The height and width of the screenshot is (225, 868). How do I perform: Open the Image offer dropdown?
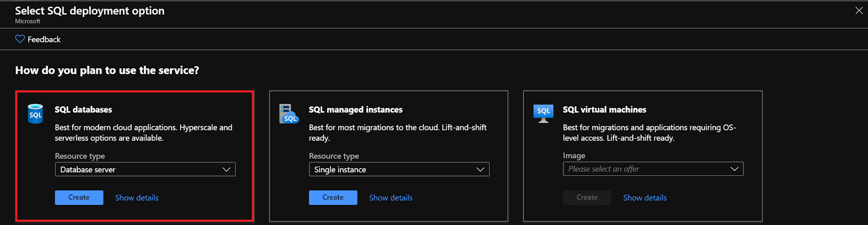[653, 169]
